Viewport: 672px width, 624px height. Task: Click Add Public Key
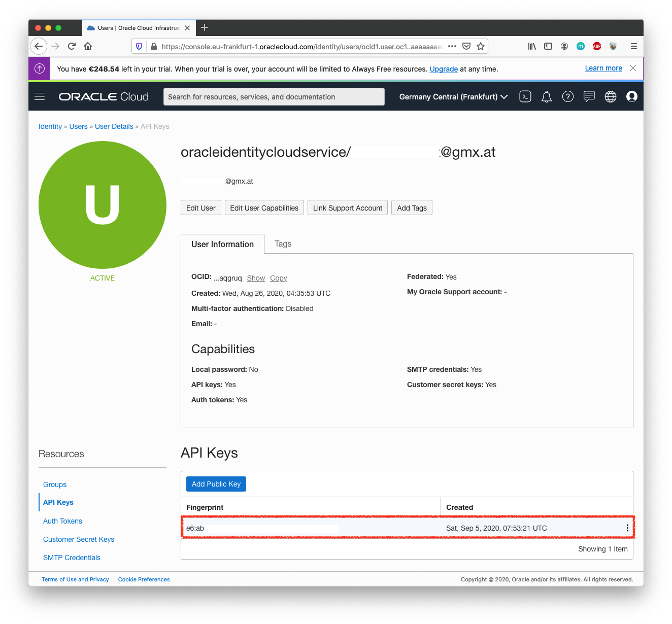coord(216,484)
